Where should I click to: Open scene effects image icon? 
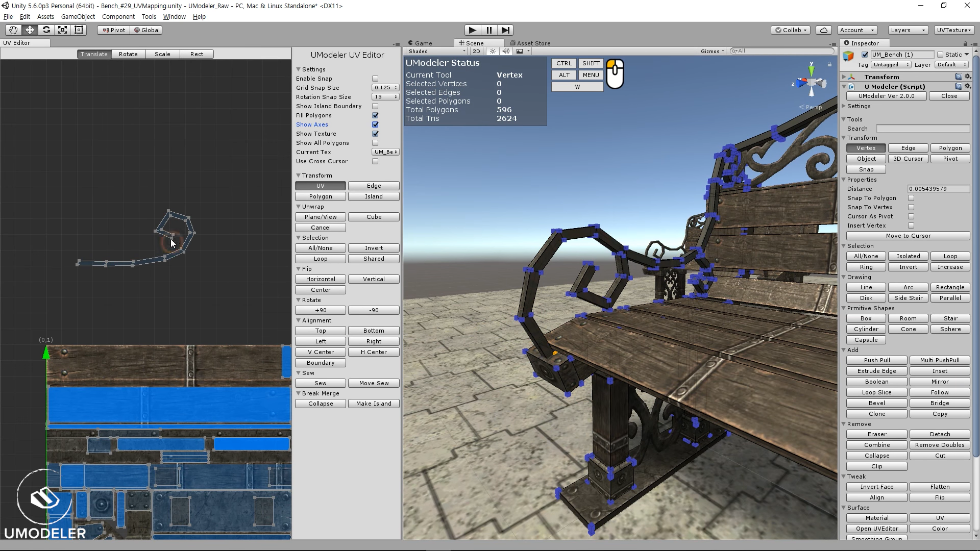pos(520,51)
